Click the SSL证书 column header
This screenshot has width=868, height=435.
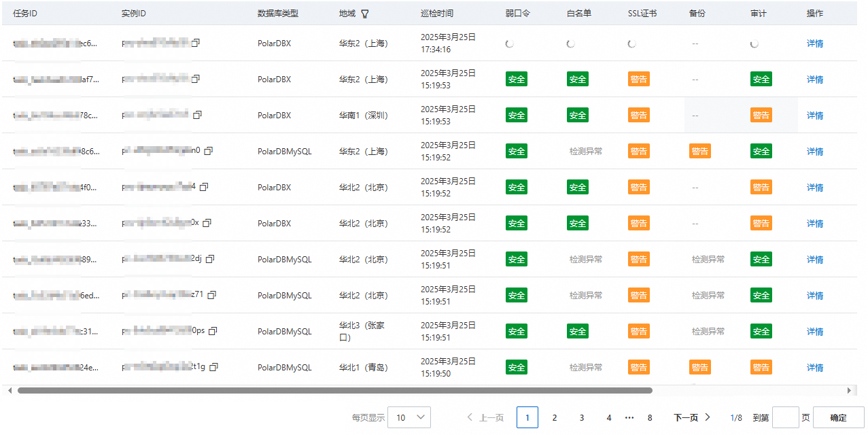(642, 14)
